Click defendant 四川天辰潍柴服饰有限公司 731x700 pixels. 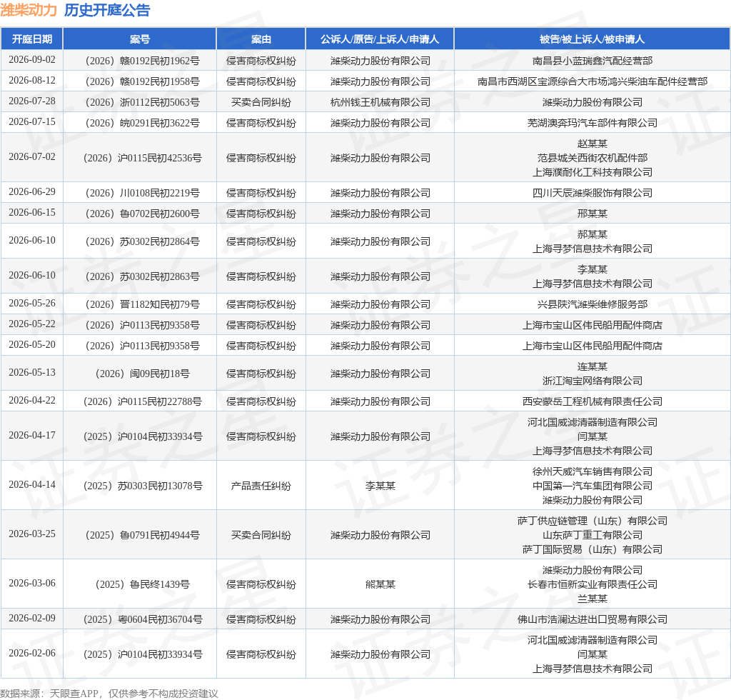point(592,193)
